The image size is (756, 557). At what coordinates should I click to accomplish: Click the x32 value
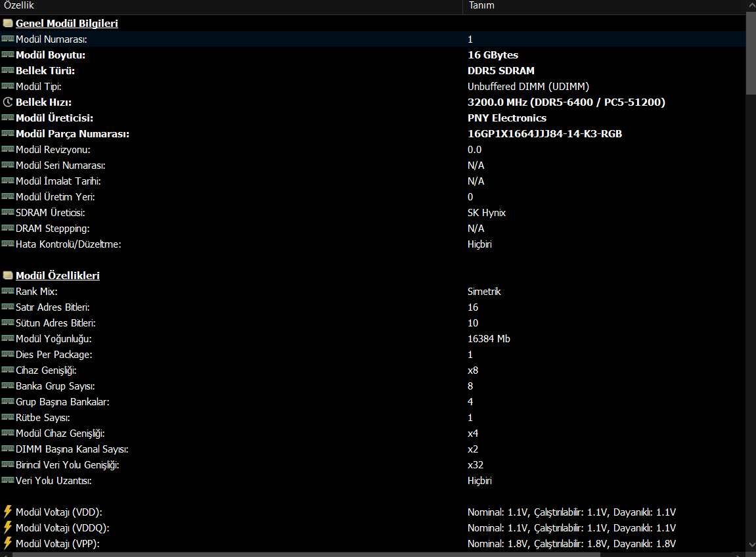[476, 465]
